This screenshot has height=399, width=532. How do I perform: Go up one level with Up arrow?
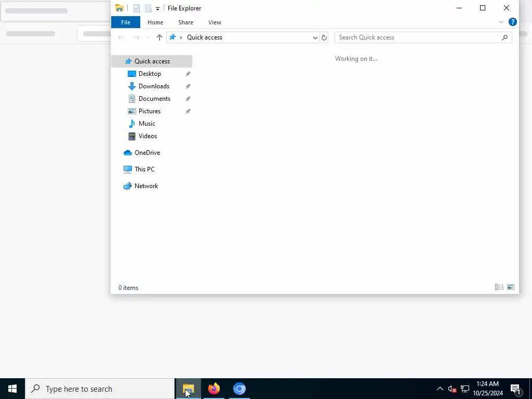click(159, 37)
